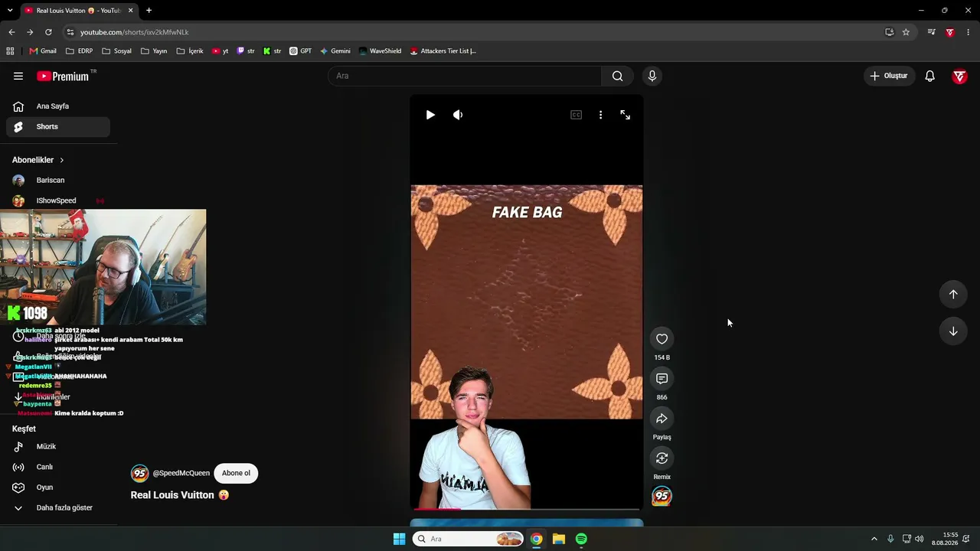Open the WaveShield bookmark

point(380,51)
